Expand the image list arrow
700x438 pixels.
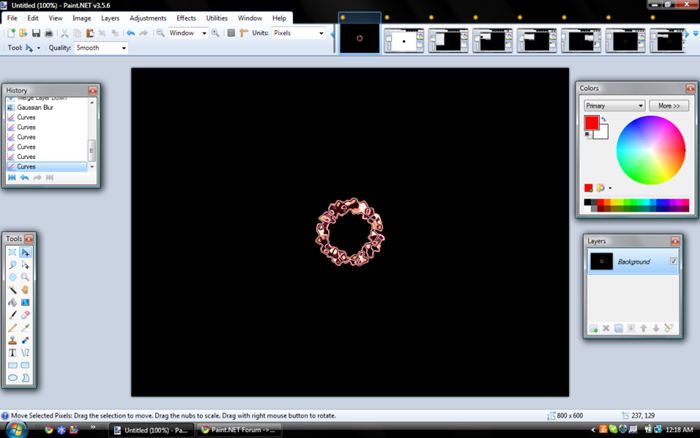pyautogui.click(x=696, y=33)
